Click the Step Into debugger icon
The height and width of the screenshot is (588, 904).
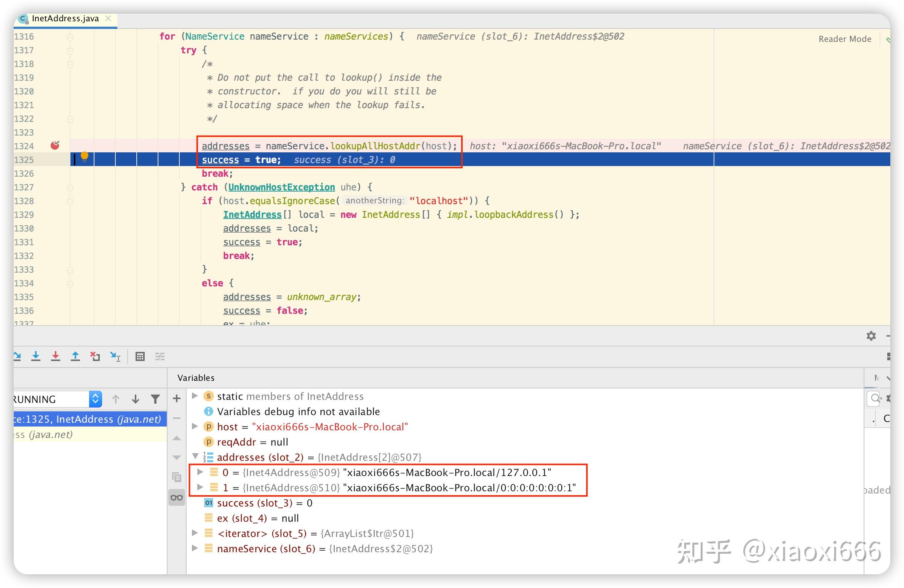(36, 356)
